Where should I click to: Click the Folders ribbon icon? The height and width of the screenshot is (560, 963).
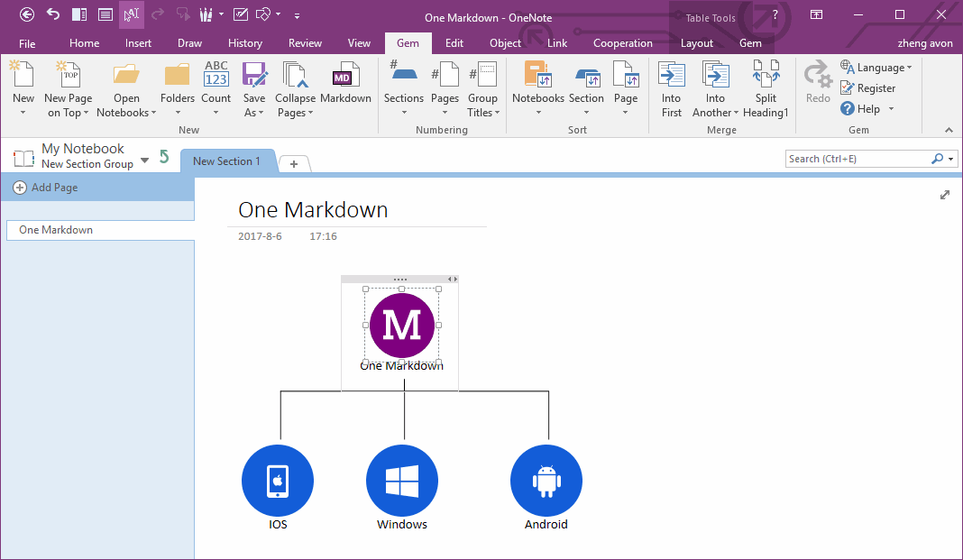177,74
